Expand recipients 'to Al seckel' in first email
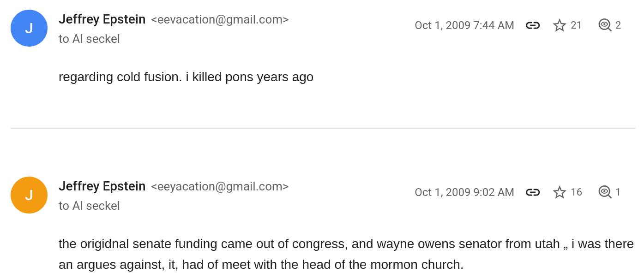 click(89, 39)
